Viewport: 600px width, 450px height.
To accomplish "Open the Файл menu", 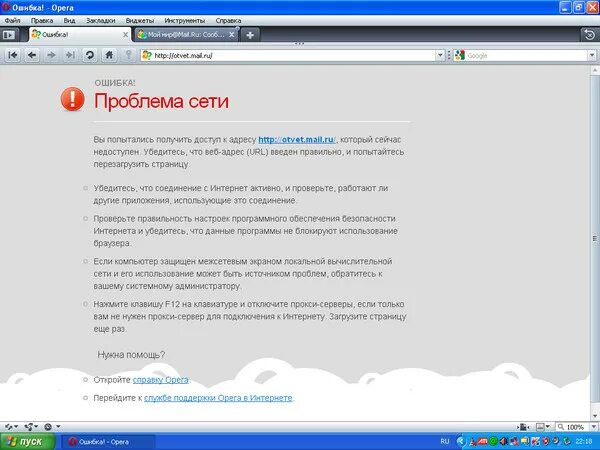I will [x=13, y=21].
